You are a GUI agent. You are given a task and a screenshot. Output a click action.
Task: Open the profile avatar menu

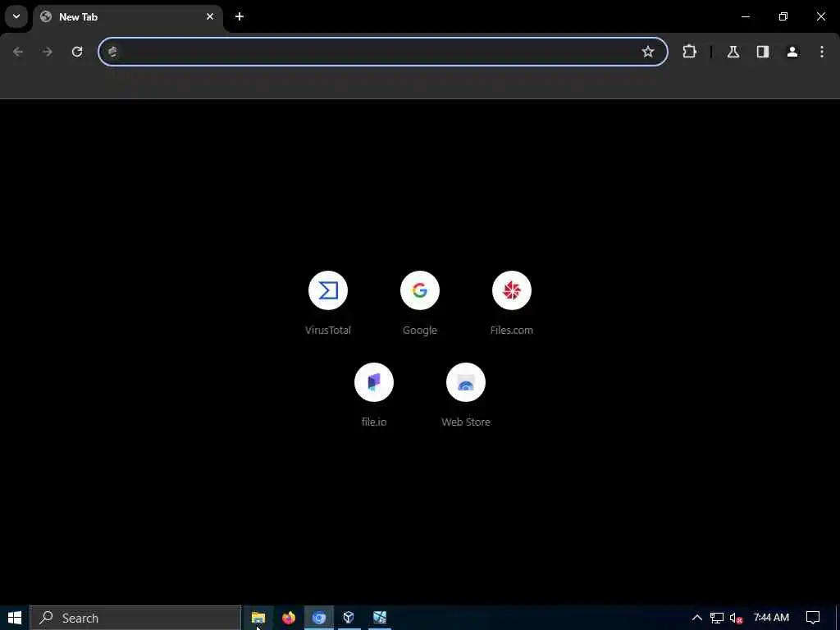point(792,52)
